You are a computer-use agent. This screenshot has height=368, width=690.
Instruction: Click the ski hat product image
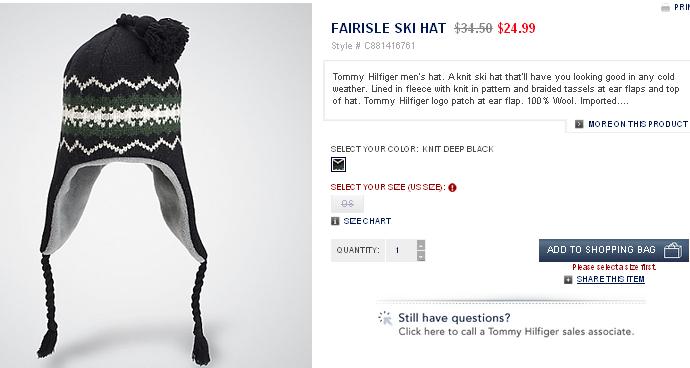tap(156, 185)
